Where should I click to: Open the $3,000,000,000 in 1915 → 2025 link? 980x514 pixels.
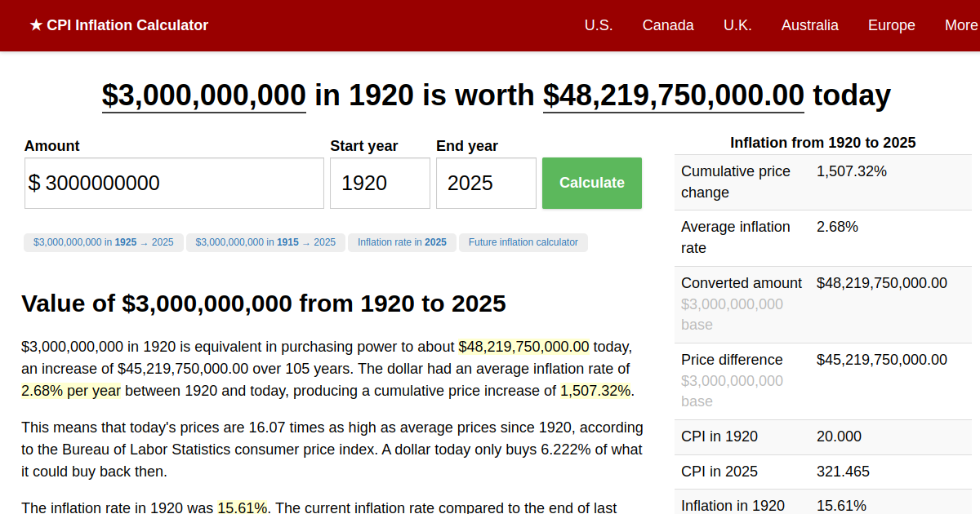click(x=265, y=242)
